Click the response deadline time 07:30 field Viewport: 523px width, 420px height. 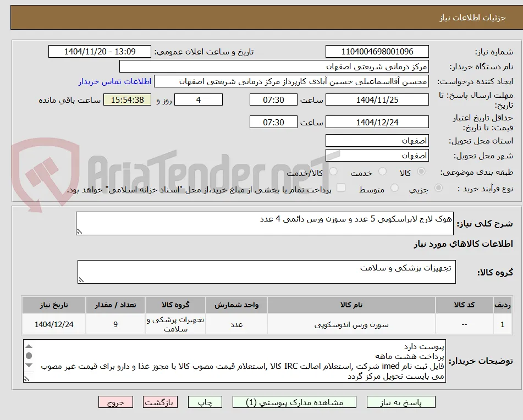coord(273,100)
